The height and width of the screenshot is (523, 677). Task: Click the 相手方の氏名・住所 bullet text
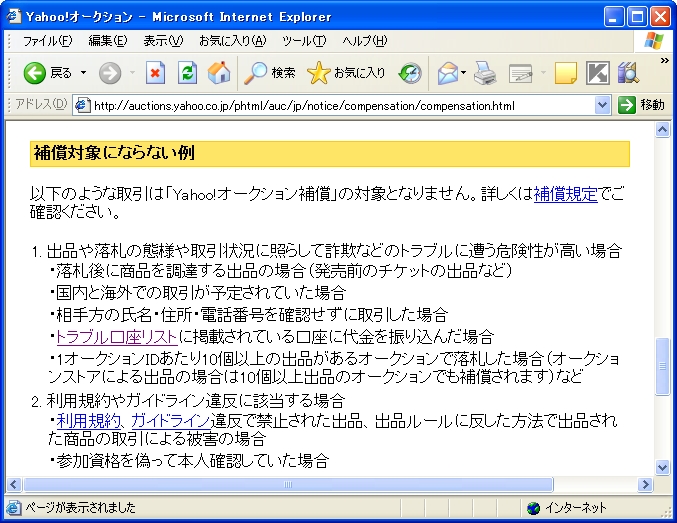252,315
